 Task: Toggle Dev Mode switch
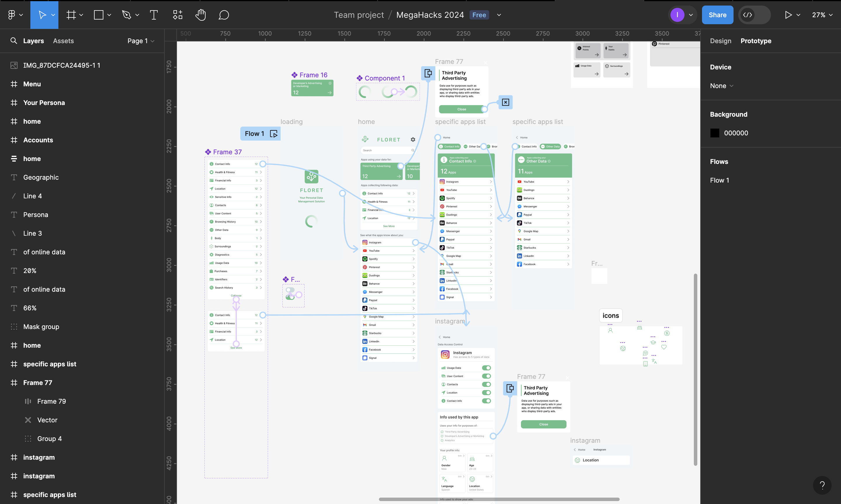(x=754, y=15)
